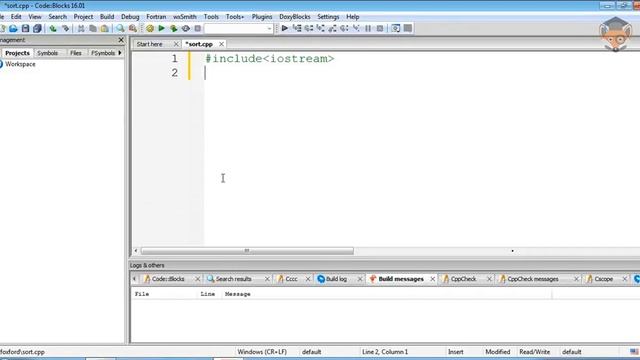Close the Start here tab
The image size is (640, 360).
[176, 44]
